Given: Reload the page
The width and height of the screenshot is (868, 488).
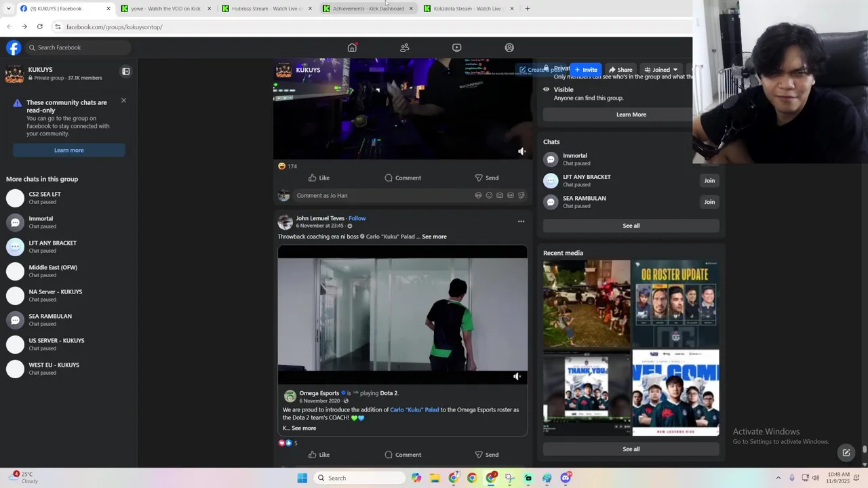Looking at the screenshot, I should click(x=39, y=26).
